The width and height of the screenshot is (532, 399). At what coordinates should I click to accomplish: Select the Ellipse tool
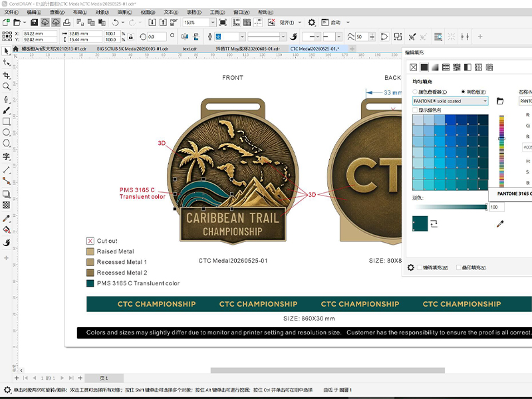pos(6,132)
